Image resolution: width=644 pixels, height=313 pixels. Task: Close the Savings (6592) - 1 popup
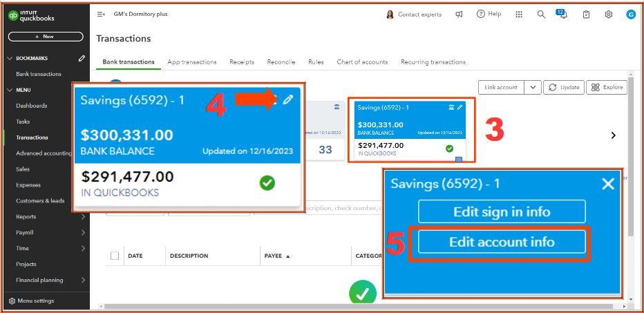[x=608, y=184]
